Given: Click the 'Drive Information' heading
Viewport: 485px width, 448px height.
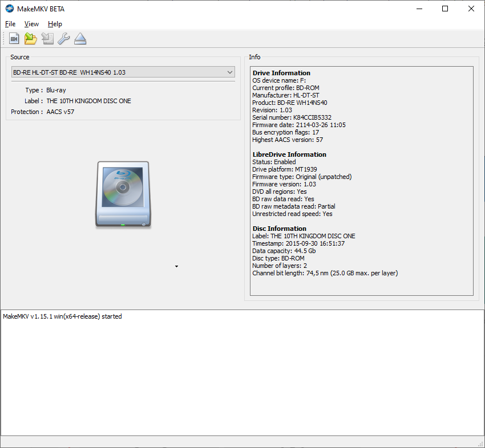Looking at the screenshot, I should click(281, 73).
